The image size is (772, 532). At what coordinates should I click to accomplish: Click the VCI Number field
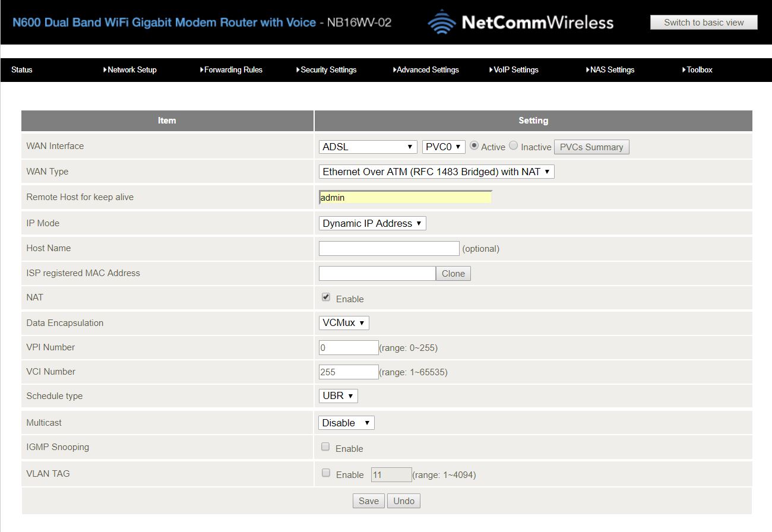click(349, 372)
